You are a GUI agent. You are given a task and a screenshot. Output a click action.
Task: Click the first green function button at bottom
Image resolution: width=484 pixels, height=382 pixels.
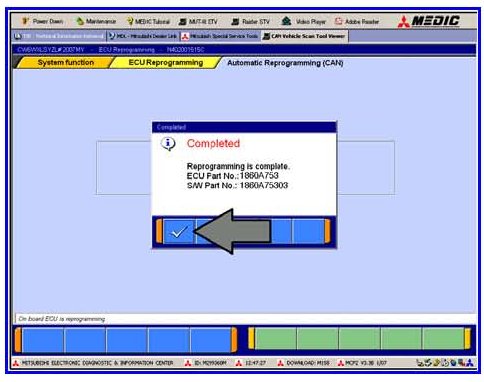click(x=276, y=339)
